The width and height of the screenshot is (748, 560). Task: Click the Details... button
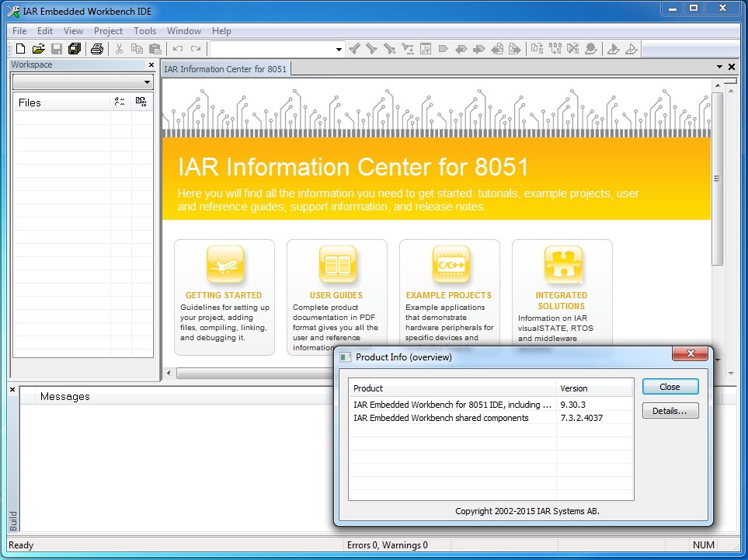click(x=670, y=411)
